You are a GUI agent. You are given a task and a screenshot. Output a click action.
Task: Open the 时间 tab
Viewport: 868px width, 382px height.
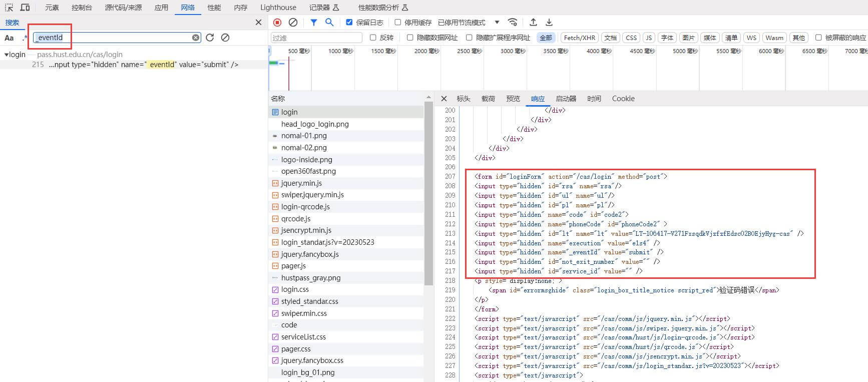tap(594, 99)
